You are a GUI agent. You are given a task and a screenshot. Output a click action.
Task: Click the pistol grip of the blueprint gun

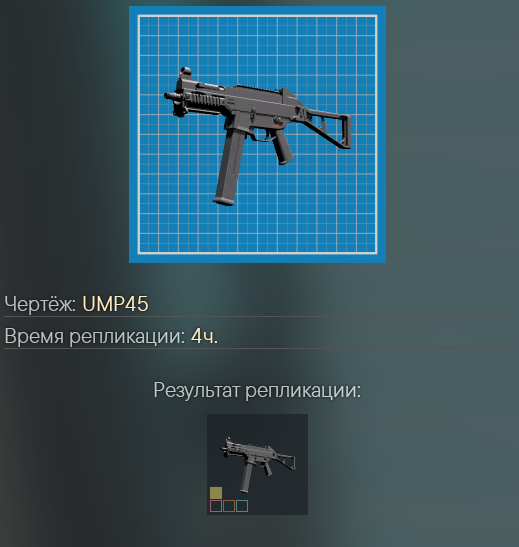pos(282,148)
